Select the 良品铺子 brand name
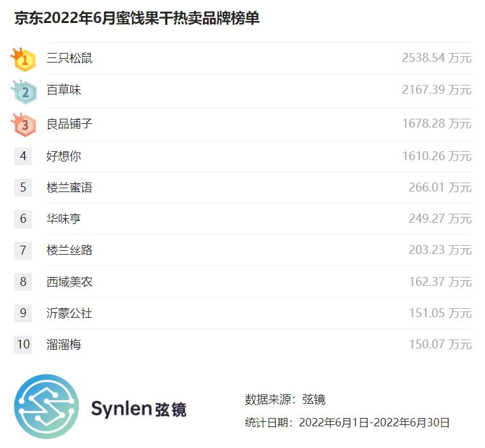Image resolution: width=485 pixels, height=448 pixels. click(x=70, y=123)
